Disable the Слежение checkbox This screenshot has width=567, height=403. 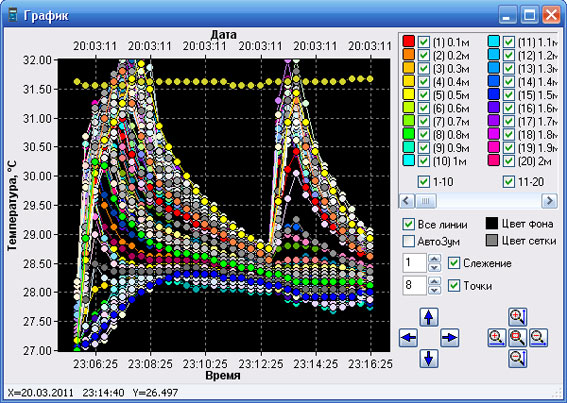coord(453,263)
